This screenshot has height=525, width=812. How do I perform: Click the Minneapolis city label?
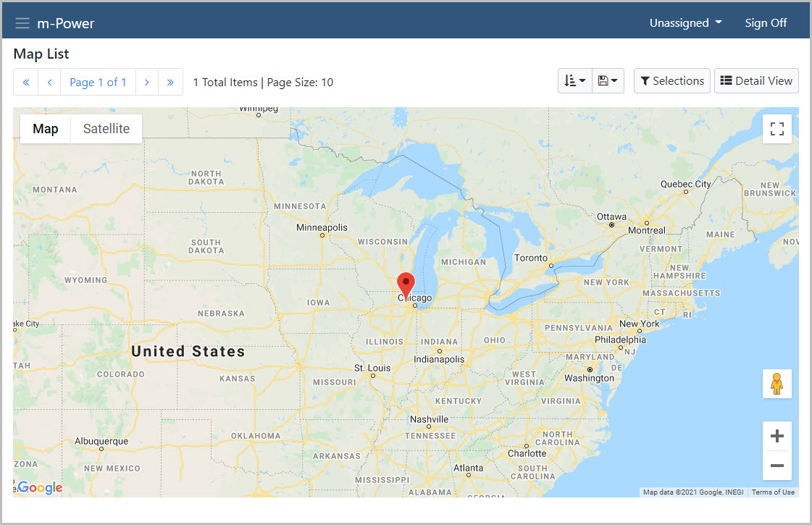coord(322,227)
